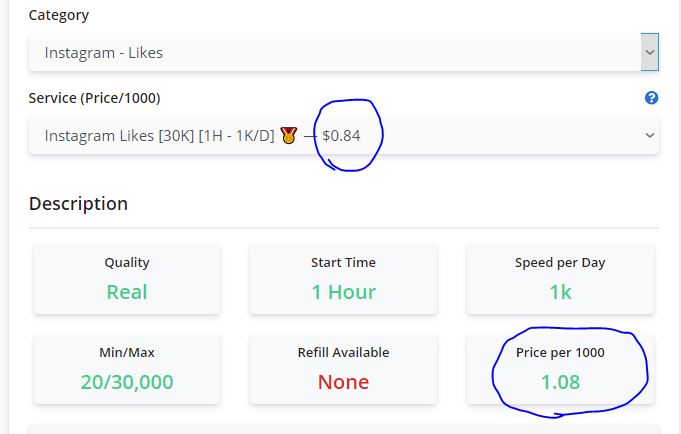Click the medal emoji in the service name
681x434 pixels.
288,136
